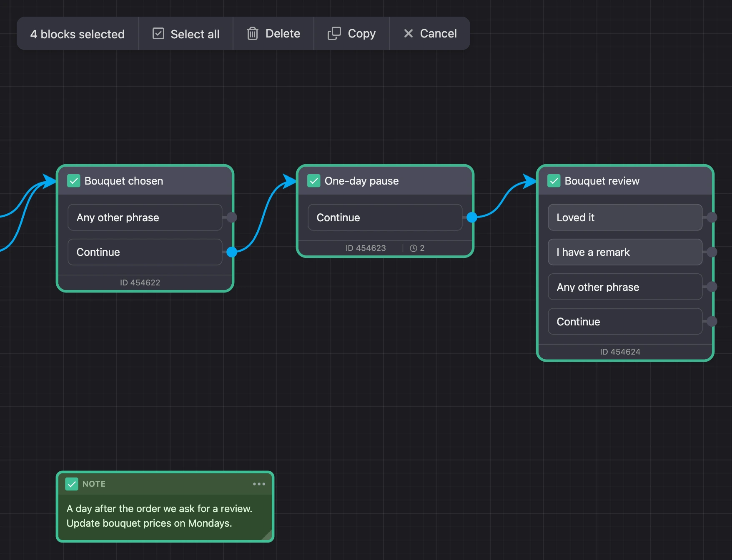Click the 'Bouquet review' block title
This screenshot has width=732, height=560.
602,181
